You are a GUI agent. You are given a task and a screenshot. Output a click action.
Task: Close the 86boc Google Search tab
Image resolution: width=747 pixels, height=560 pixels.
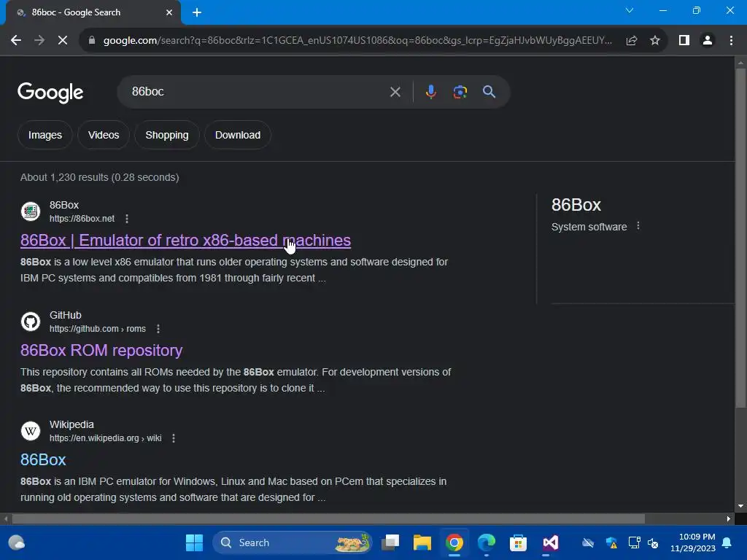click(169, 12)
